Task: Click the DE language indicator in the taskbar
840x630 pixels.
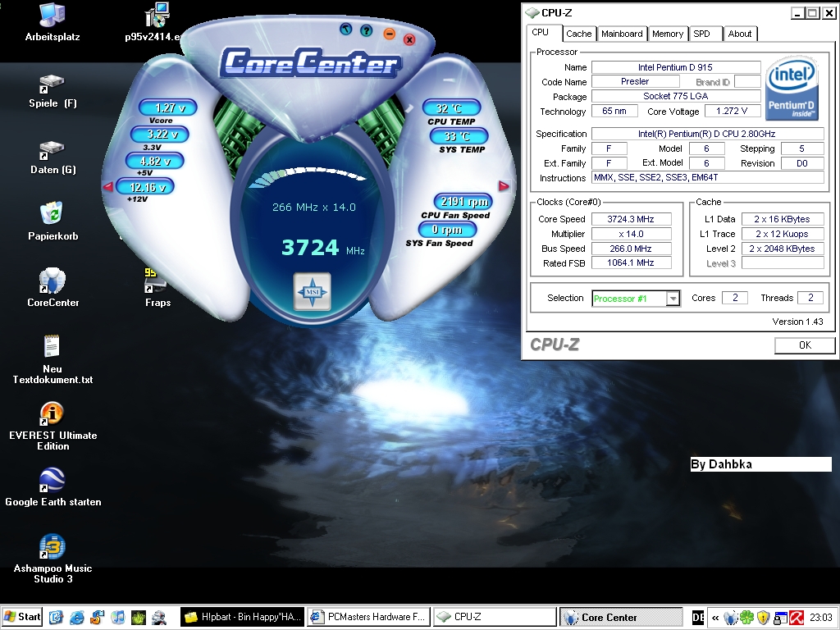Action: [x=697, y=617]
